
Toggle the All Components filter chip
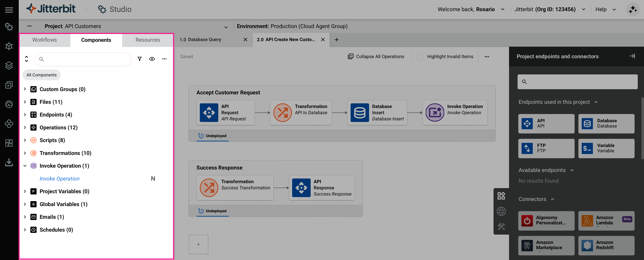41,75
